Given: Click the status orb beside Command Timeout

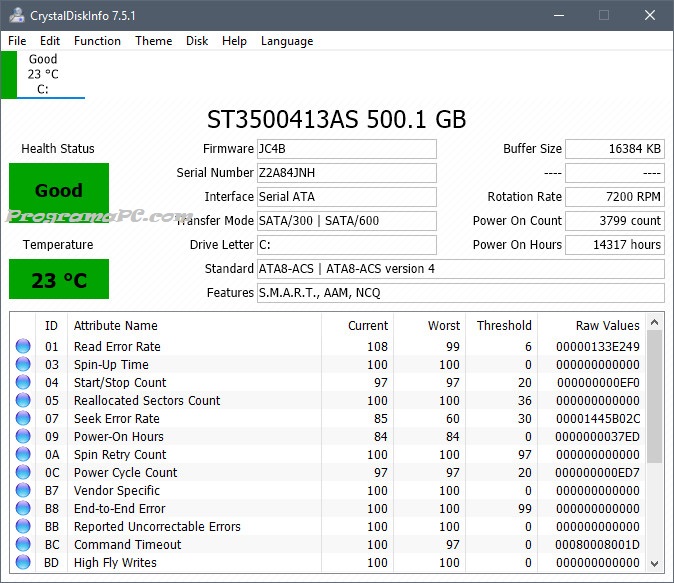Looking at the screenshot, I should pos(23,545).
